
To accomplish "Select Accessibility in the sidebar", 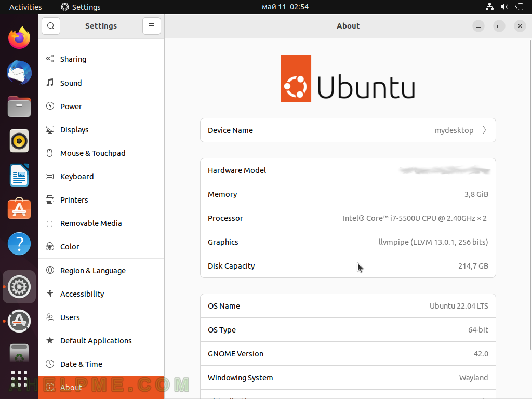I will (x=101, y=294).
